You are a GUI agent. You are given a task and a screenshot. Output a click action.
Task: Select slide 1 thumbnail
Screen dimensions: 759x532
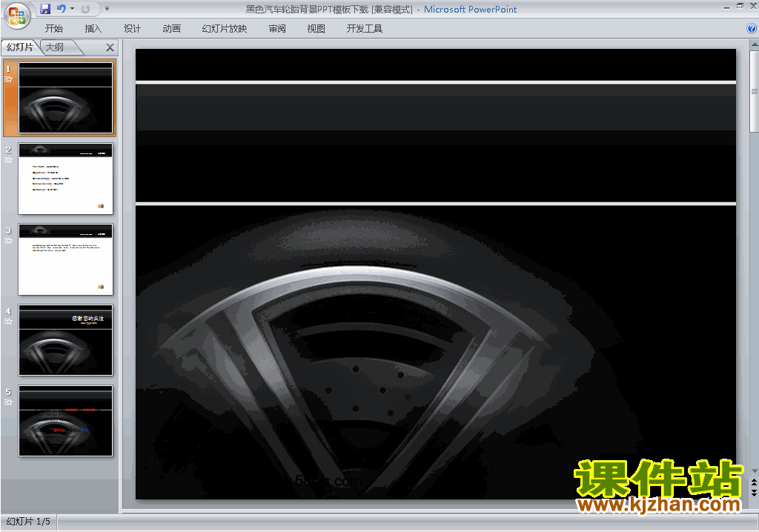[65, 97]
